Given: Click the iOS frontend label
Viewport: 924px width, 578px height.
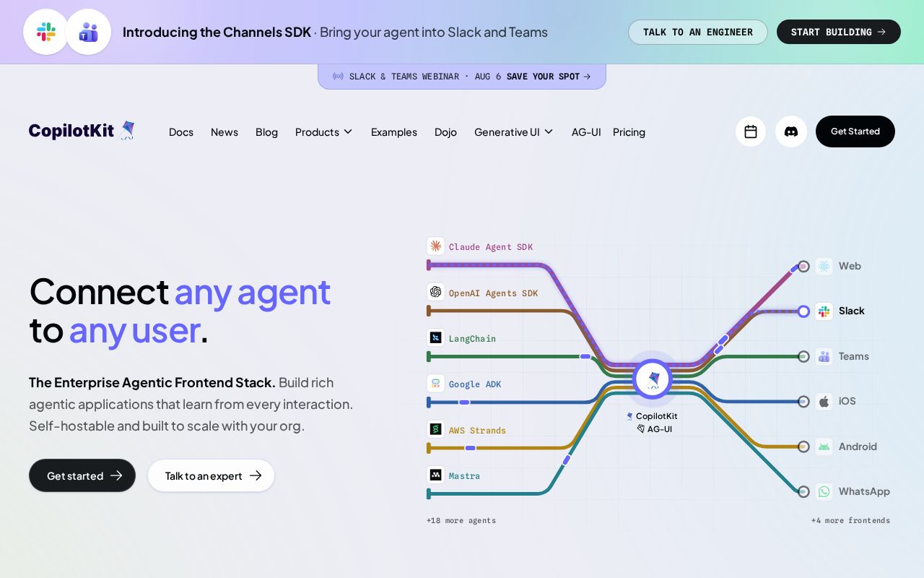Looking at the screenshot, I should (847, 401).
